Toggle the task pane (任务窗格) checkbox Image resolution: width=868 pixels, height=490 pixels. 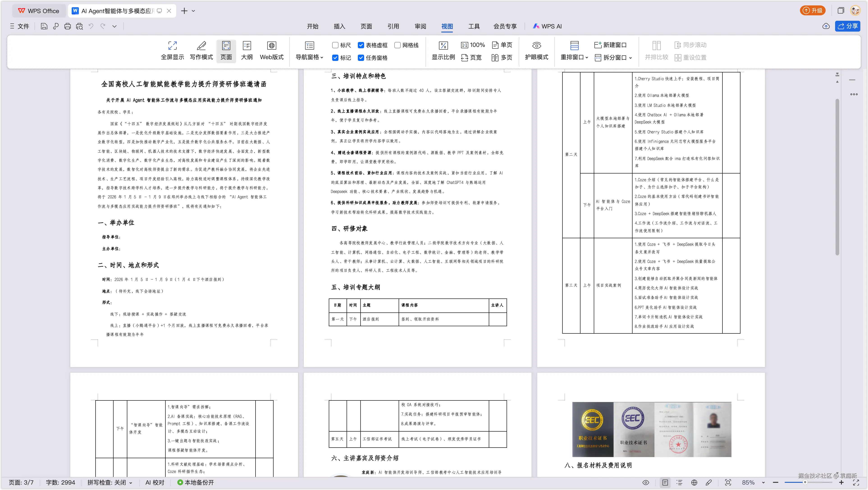click(361, 58)
